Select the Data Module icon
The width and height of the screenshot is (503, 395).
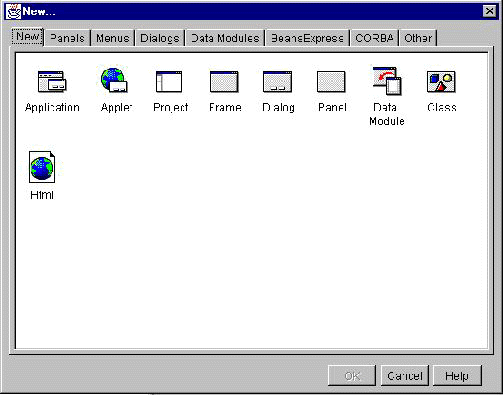pyautogui.click(x=387, y=81)
